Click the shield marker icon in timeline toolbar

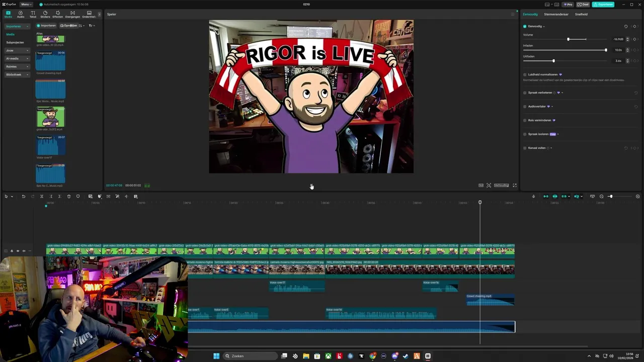coord(78,196)
